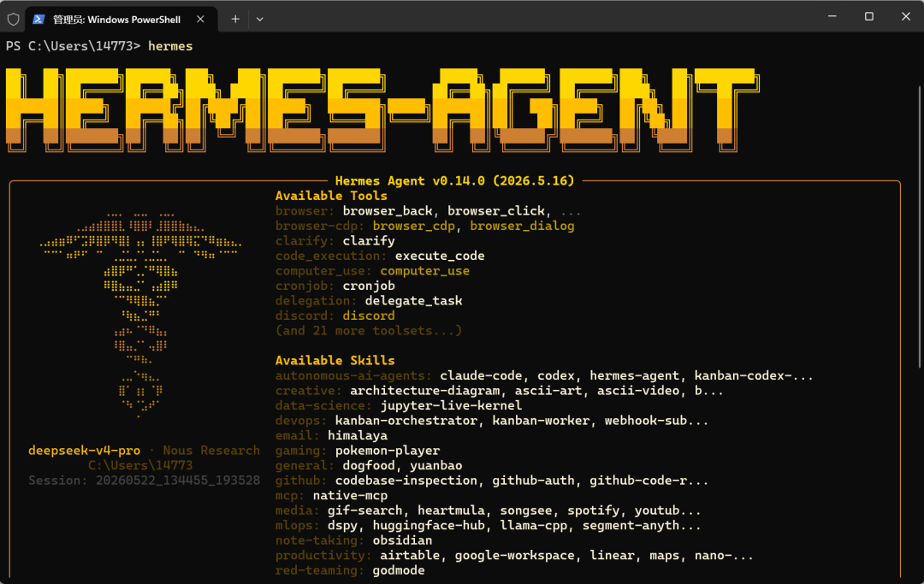Click the 'execute_code' tool name
This screenshot has height=584, width=924.
[440, 257]
